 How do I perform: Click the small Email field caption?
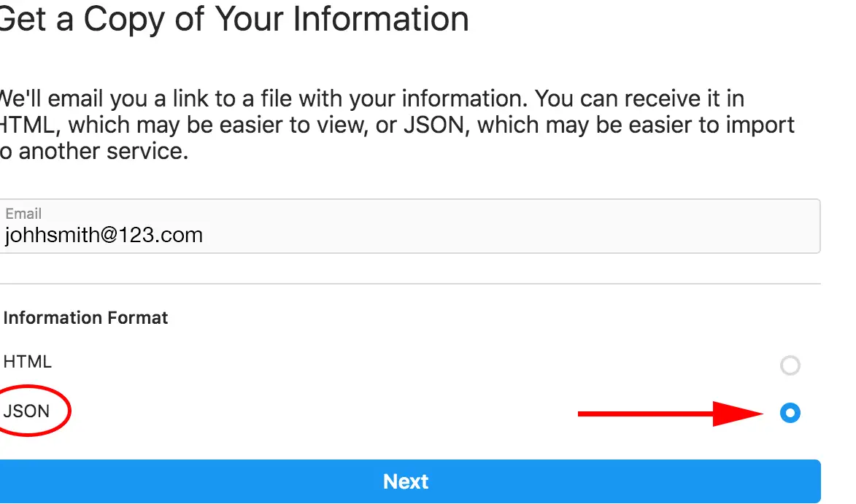click(x=23, y=213)
